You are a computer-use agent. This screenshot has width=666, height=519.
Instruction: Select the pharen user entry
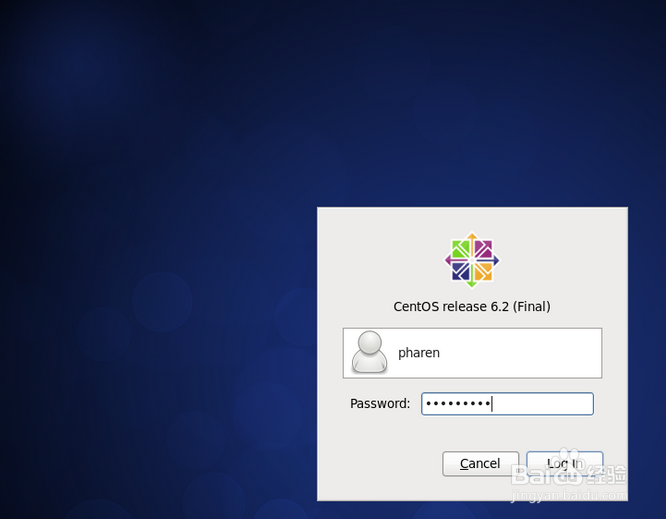coord(472,353)
